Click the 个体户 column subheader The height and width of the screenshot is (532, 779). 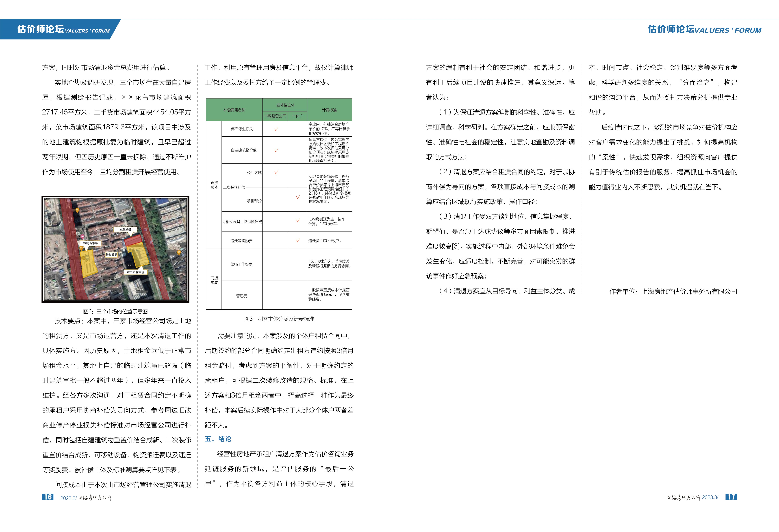pos(298,116)
